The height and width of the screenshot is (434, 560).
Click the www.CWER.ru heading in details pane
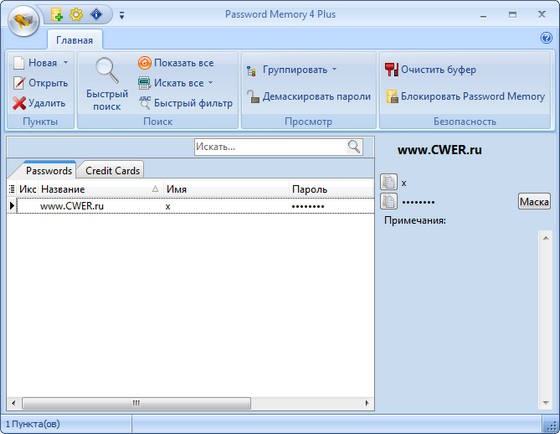coord(439,150)
